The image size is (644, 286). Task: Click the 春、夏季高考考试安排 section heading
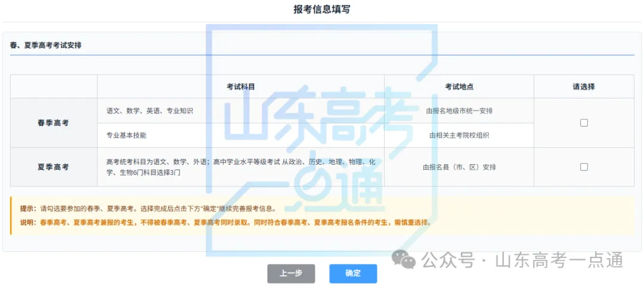(x=45, y=45)
